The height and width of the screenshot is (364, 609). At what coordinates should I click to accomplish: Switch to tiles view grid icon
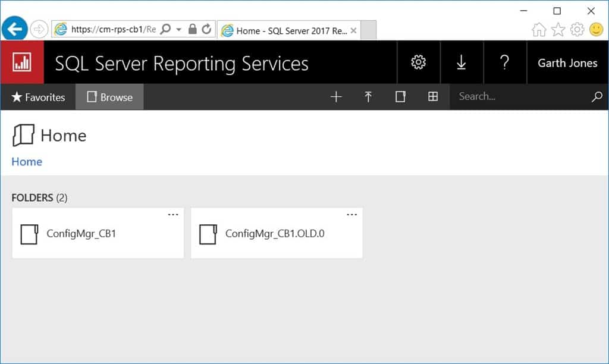[x=433, y=96]
